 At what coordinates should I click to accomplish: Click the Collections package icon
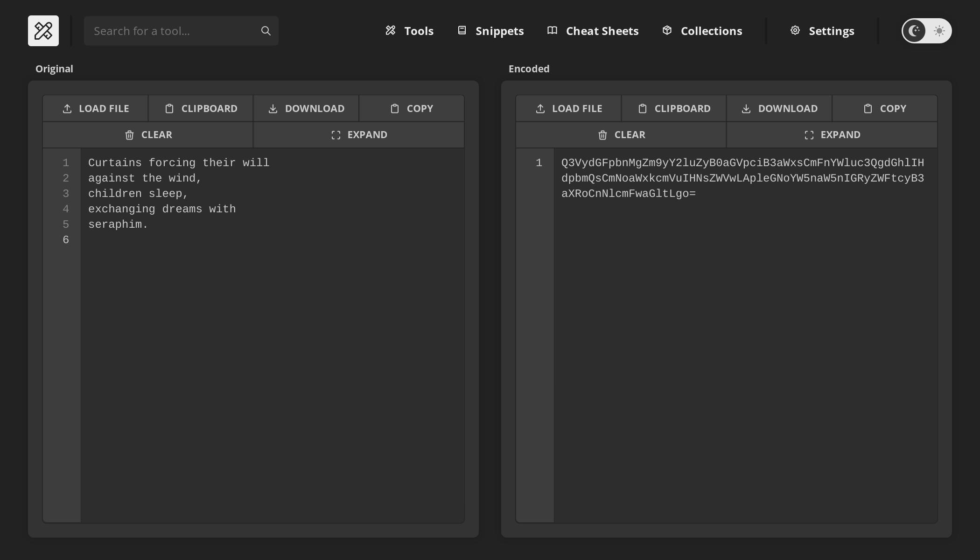tap(666, 30)
